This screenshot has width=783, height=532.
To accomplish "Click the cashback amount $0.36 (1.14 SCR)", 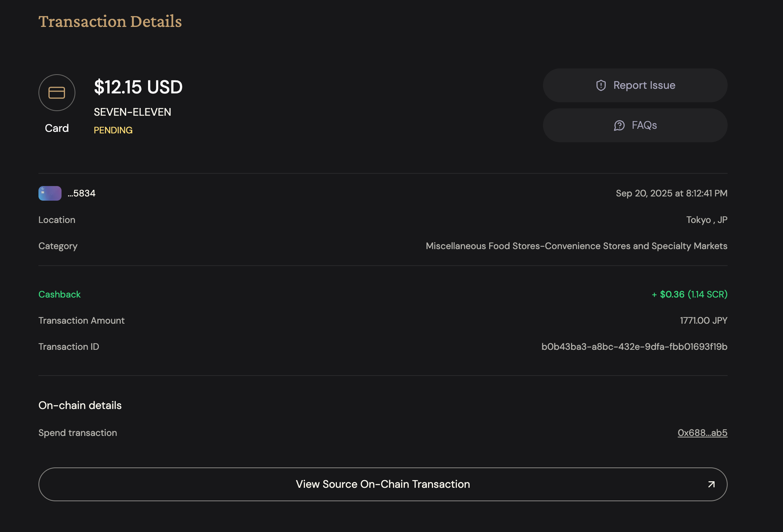I will coord(690,294).
